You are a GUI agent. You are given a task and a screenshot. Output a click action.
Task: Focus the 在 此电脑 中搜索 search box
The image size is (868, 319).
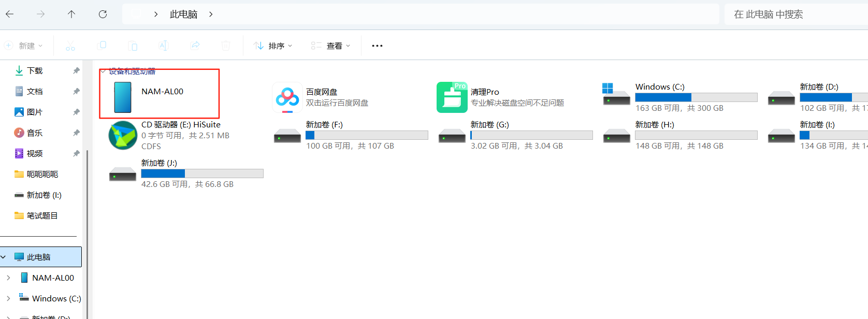(795, 15)
